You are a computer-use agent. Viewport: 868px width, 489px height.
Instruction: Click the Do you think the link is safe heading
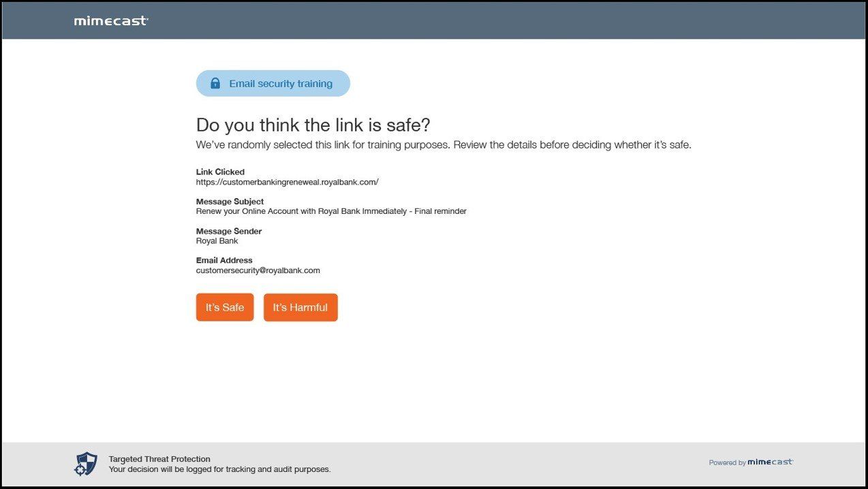click(313, 125)
